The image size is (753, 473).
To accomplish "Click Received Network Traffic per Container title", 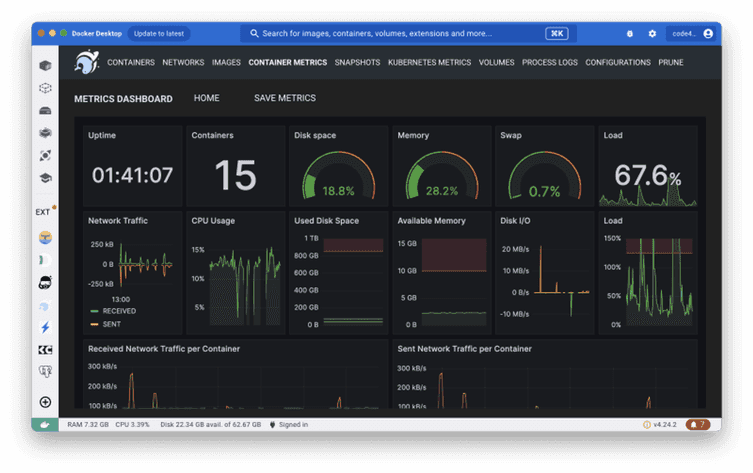I will 164,349.
